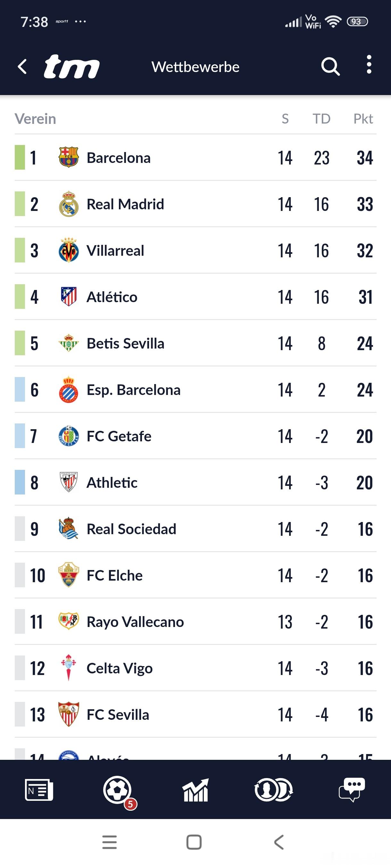This screenshot has height=868, width=391.
Task: Tap the Atlético crest icon
Action: pos(69,297)
